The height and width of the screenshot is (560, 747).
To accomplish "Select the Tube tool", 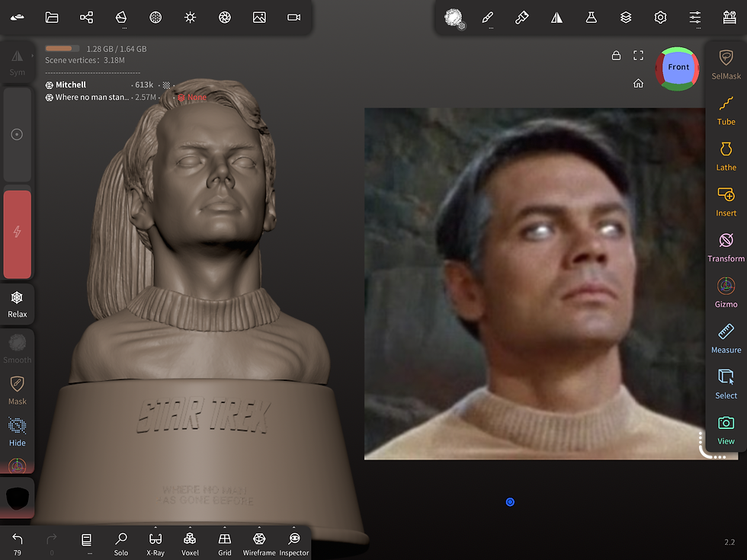I will [x=726, y=110].
